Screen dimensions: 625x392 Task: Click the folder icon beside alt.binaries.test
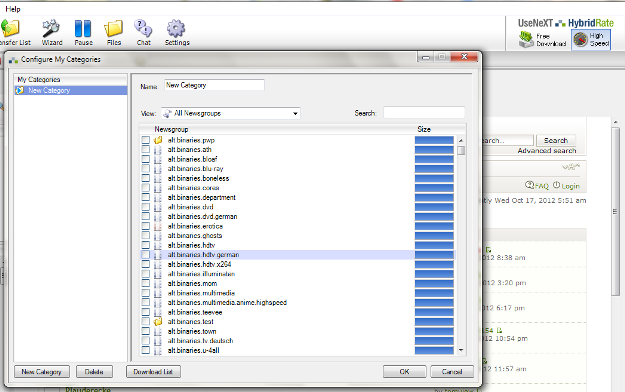158,321
